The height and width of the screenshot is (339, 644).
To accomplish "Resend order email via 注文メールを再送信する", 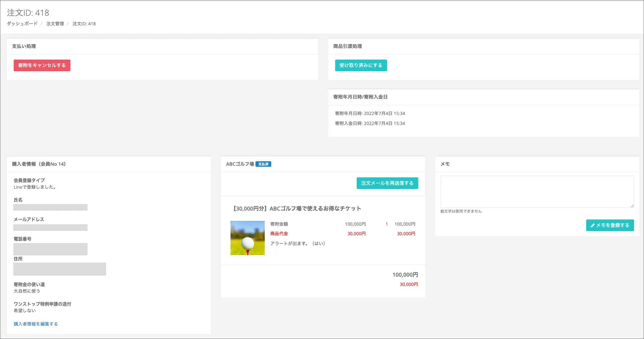I will pyautogui.click(x=387, y=183).
